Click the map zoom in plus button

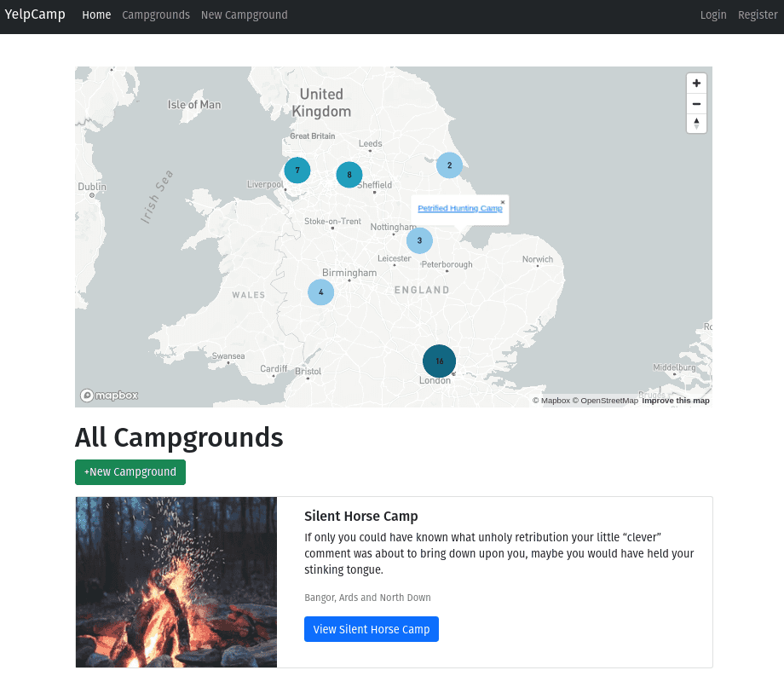pos(696,84)
